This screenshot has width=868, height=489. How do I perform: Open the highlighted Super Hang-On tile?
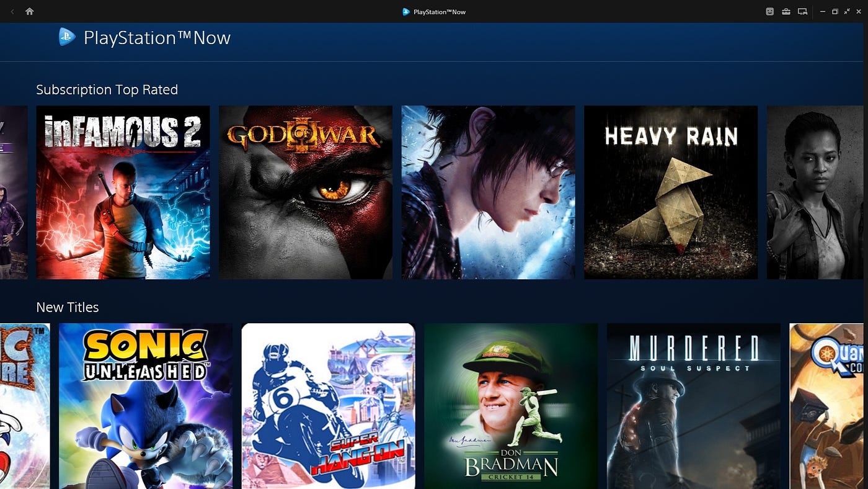coord(328,406)
